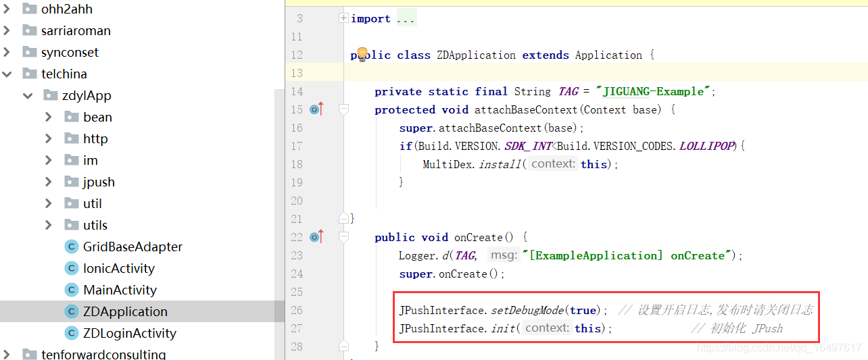Screen dimensions: 868x360
Task: Click the zdylApp folder icon
Action: coord(51,95)
